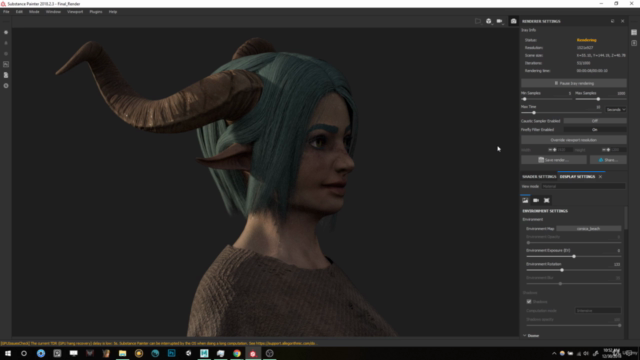This screenshot has width=640, height=360.
Task: Close the Display Settings tab
Action: (600, 177)
